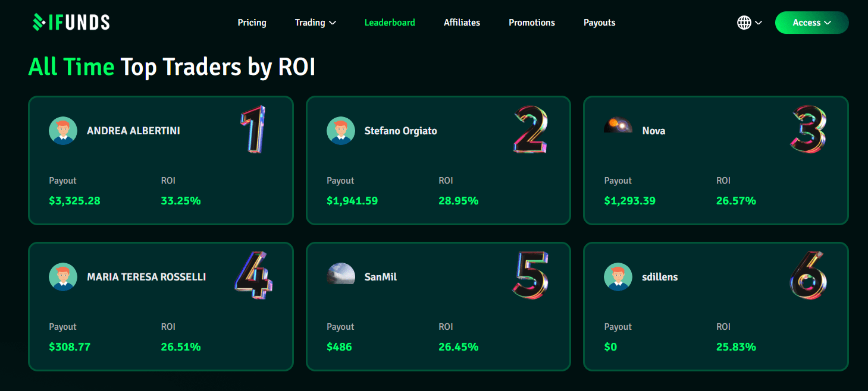This screenshot has width=868, height=391.
Task: Open the language globe icon
Action: (743, 22)
